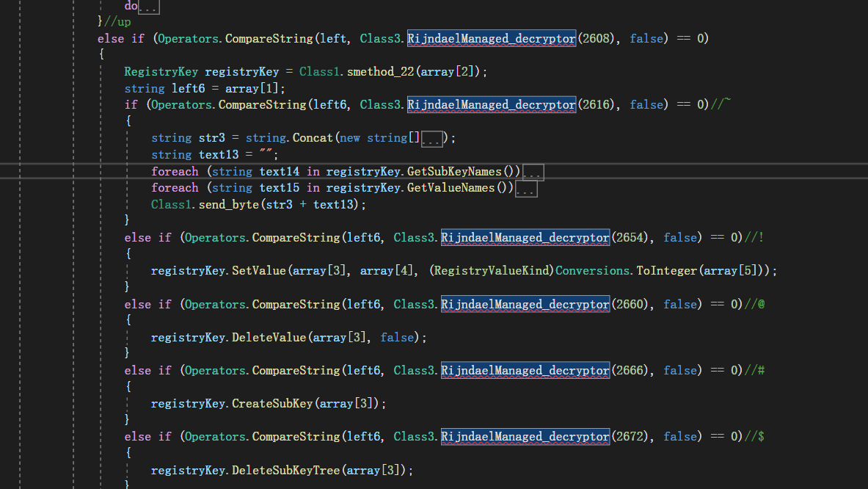Click RijndaelManaged_decryptor on the 2666 line
Viewport: 868px width, 489px height.
(x=525, y=370)
